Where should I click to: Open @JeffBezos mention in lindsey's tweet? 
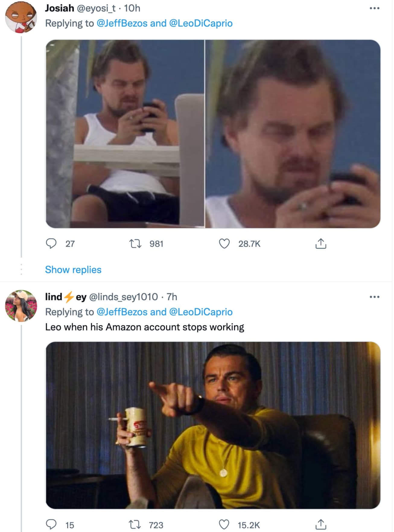[122, 312]
